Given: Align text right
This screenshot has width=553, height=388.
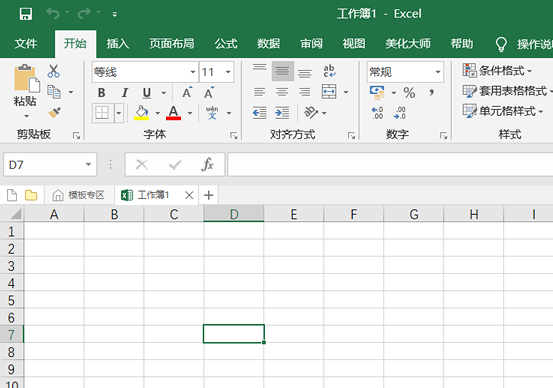Looking at the screenshot, I should 304,92.
